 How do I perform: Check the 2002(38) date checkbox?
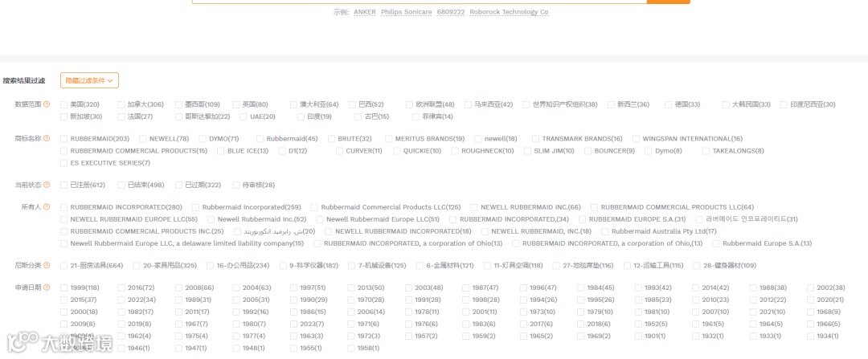tap(811, 288)
